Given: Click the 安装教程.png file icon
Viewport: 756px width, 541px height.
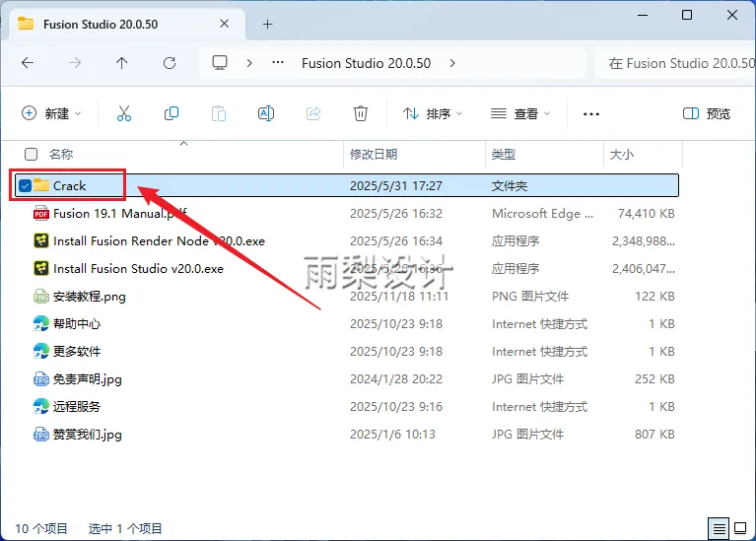Looking at the screenshot, I should [x=41, y=296].
